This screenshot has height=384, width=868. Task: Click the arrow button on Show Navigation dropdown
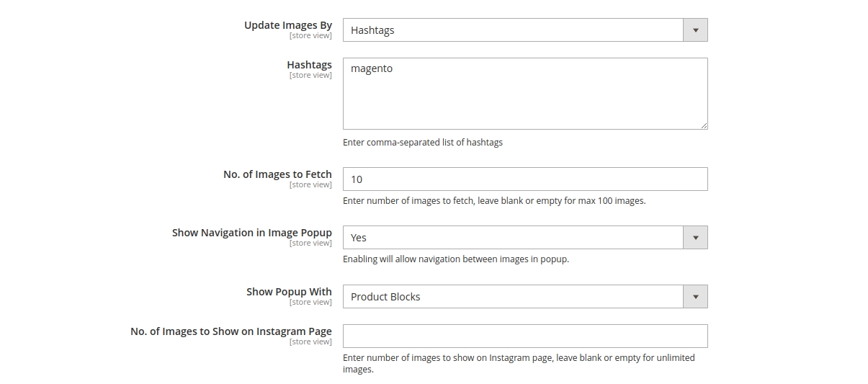(x=695, y=238)
